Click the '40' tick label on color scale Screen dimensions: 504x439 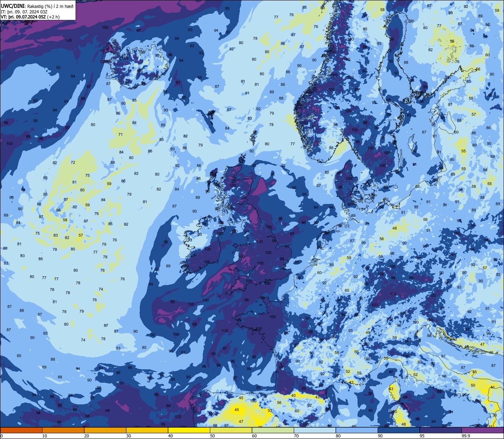[x=170, y=436]
